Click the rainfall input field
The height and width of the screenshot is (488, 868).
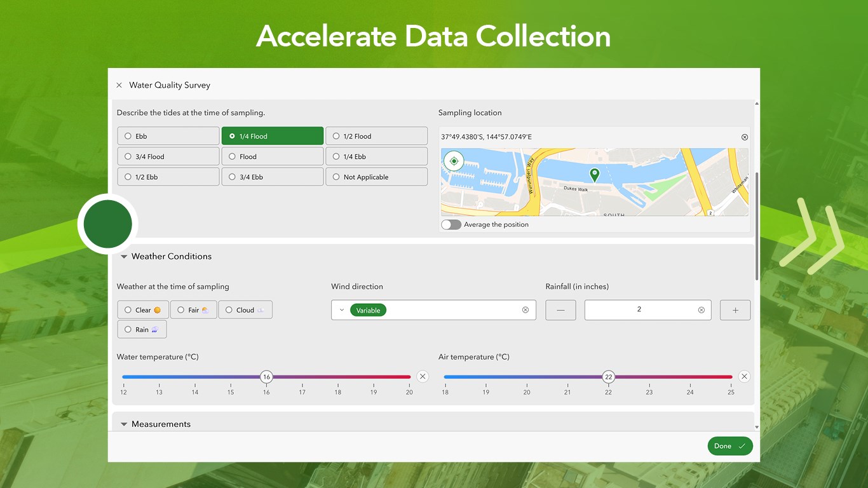pyautogui.click(x=648, y=310)
